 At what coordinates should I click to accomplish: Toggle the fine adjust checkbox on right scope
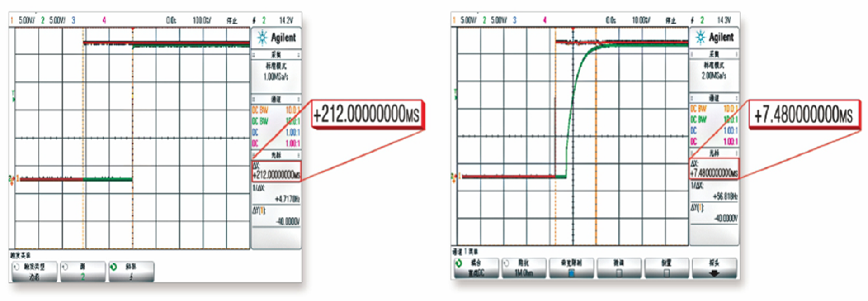(x=619, y=273)
